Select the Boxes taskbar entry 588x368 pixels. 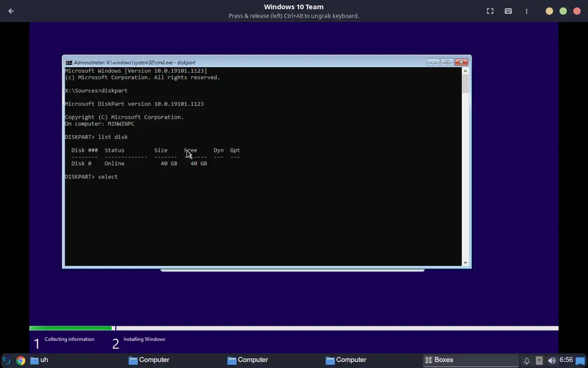(x=470, y=360)
